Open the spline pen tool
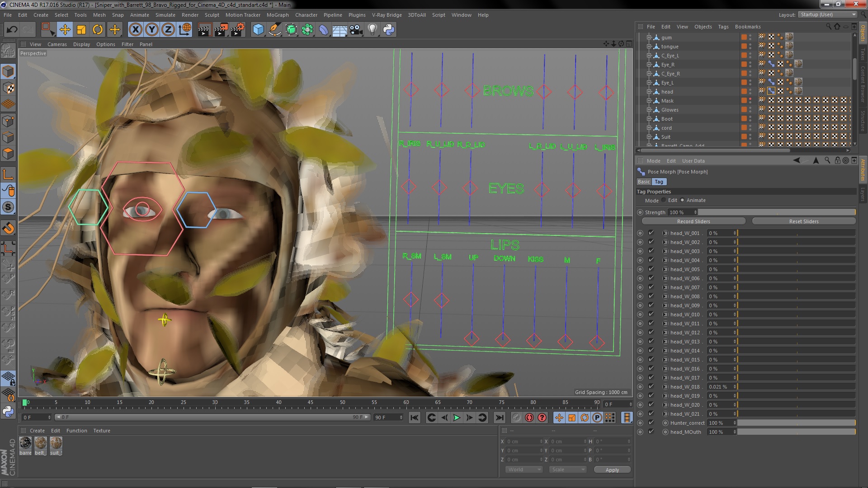The height and width of the screenshot is (488, 868). pyautogui.click(x=274, y=30)
